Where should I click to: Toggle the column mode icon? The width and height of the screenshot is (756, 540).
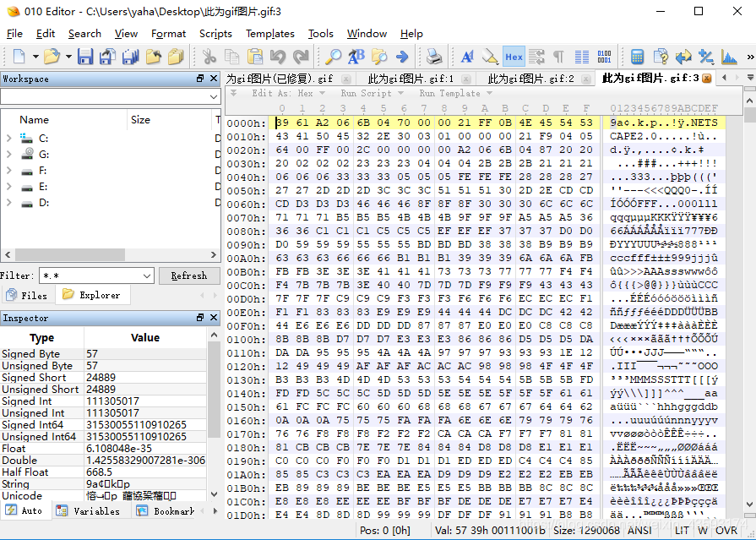[x=582, y=57]
